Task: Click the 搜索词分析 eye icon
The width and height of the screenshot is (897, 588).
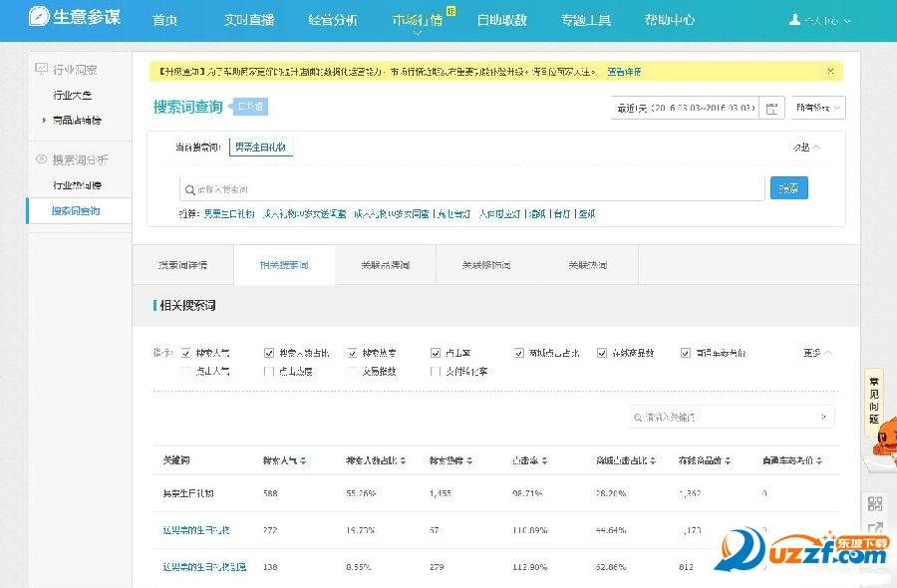Action: (x=41, y=159)
